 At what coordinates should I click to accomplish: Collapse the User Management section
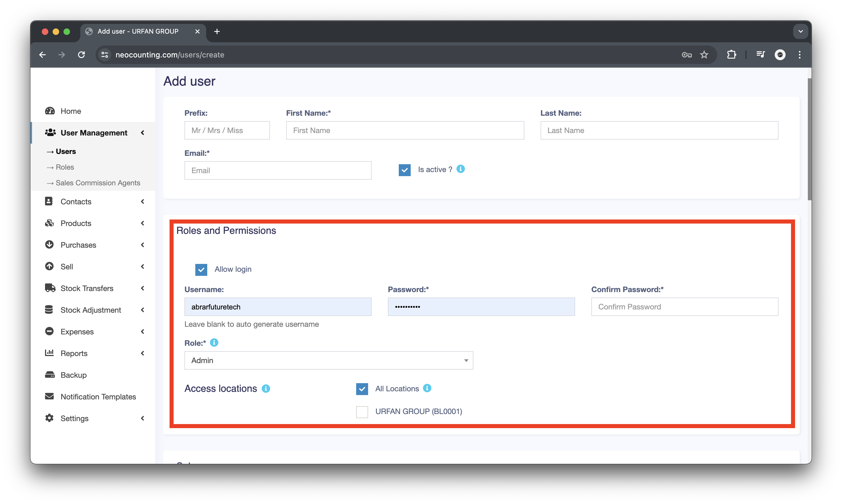click(94, 133)
